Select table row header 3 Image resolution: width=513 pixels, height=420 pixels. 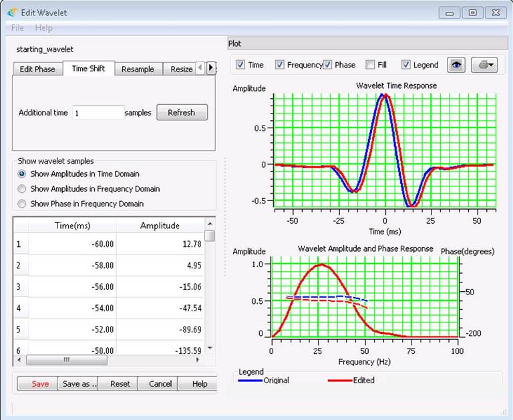(x=21, y=286)
